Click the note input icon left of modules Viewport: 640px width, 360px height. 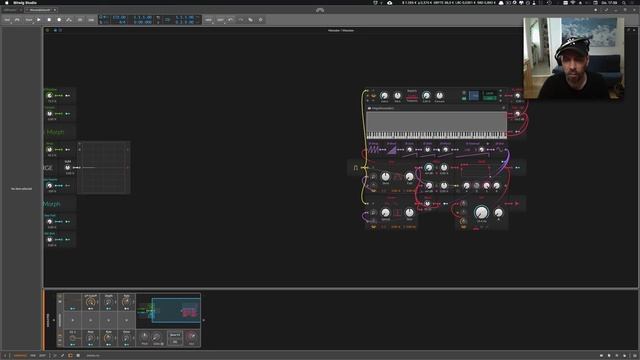356,168
